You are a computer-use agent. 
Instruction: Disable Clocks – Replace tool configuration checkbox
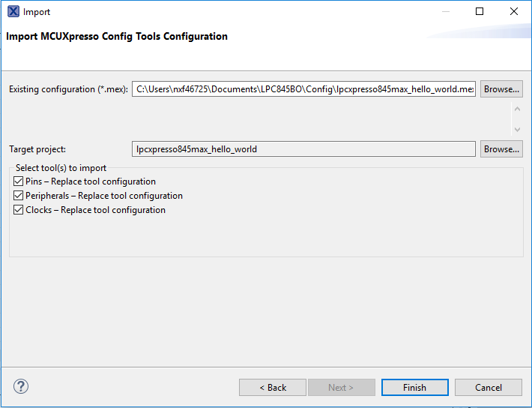[x=19, y=210]
